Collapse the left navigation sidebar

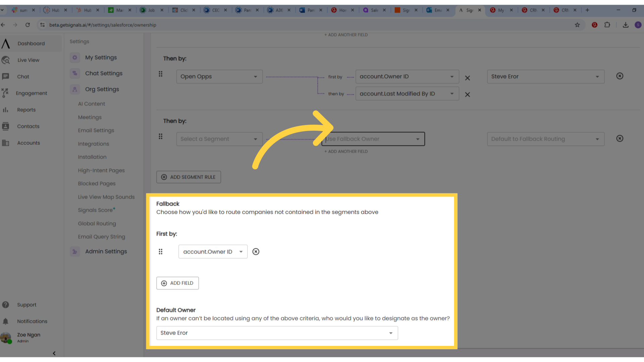54,353
